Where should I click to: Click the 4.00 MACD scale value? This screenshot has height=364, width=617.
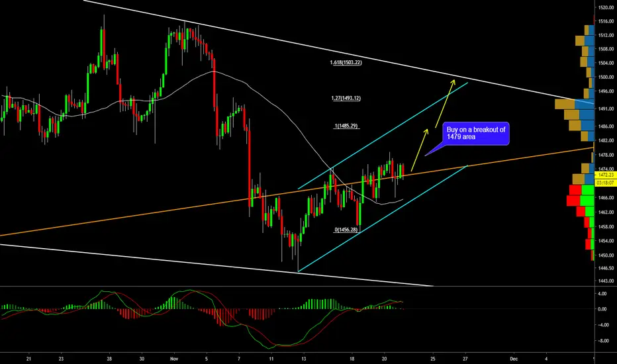(602, 294)
